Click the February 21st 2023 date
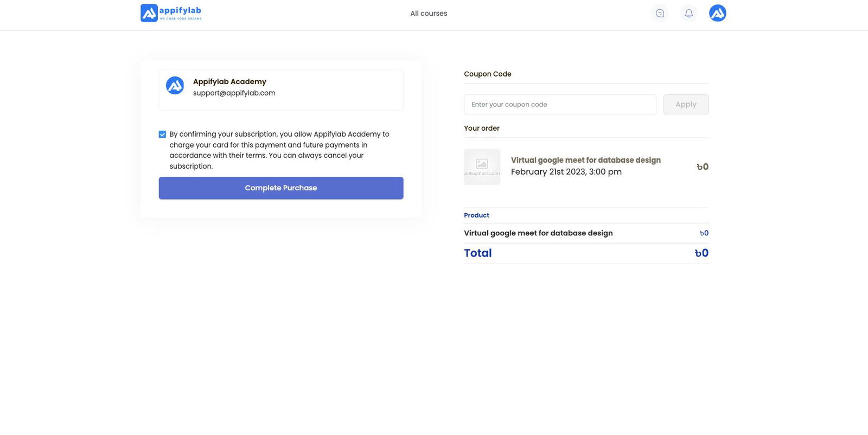Image resolution: width=868 pixels, height=435 pixels. coord(566,172)
